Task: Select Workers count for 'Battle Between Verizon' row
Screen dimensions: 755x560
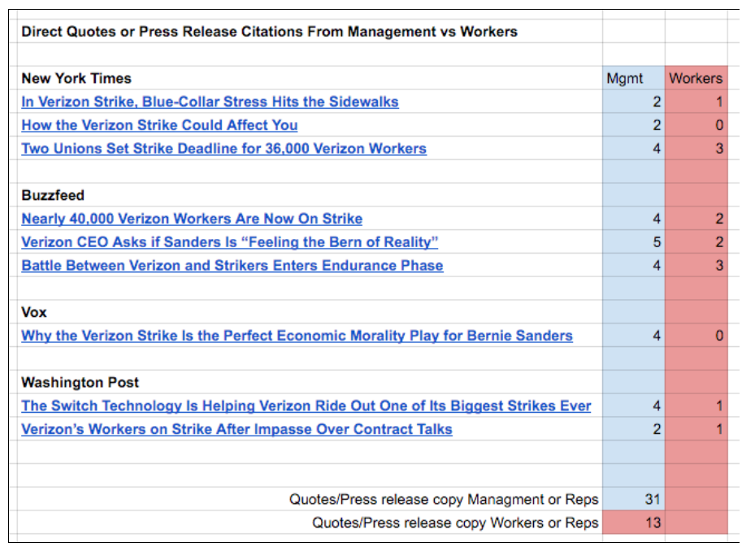Action: [696, 265]
